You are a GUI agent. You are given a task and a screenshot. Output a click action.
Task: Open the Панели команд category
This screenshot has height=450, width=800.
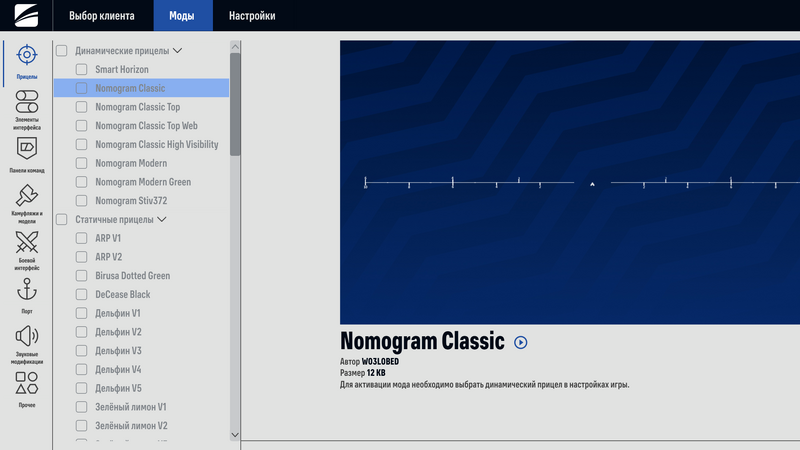point(27,151)
